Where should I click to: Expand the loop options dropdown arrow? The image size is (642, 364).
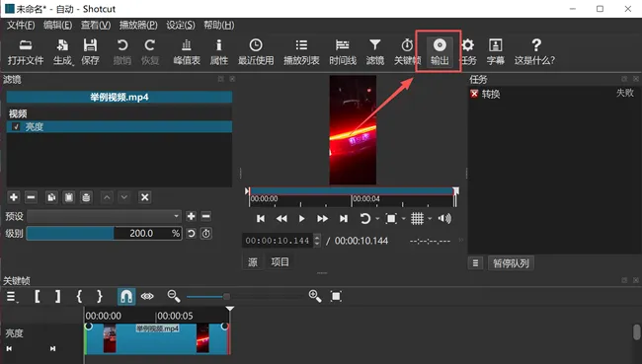click(377, 219)
